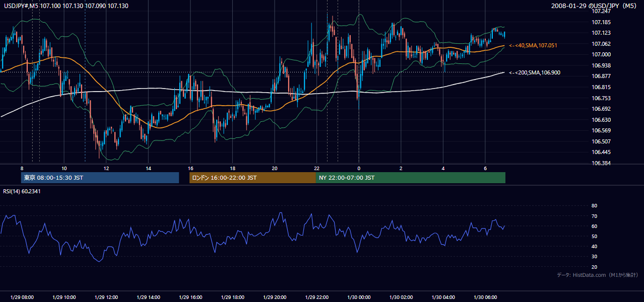The image size is (644, 302).
Task: Click price scale value 106.630
Action: (x=601, y=120)
